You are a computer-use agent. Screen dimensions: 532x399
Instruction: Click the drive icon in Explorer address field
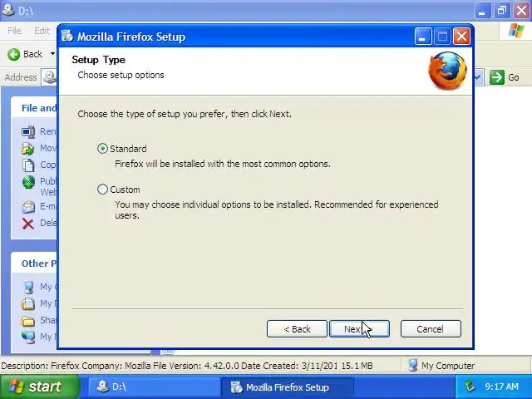50,77
